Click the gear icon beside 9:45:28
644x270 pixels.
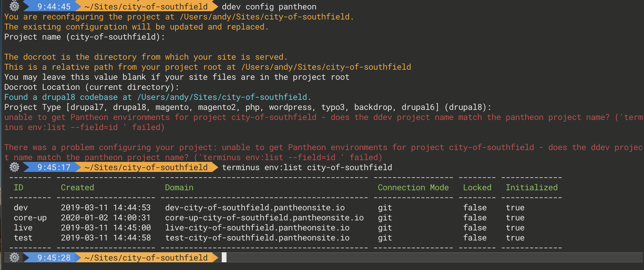click(14, 258)
